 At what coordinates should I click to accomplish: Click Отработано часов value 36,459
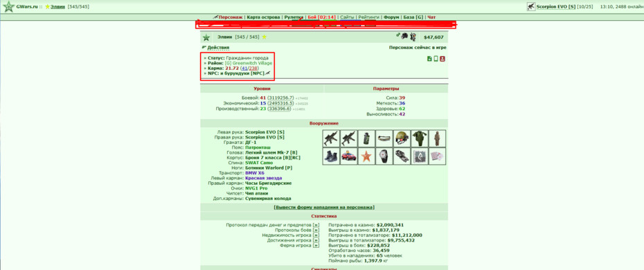click(x=381, y=251)
